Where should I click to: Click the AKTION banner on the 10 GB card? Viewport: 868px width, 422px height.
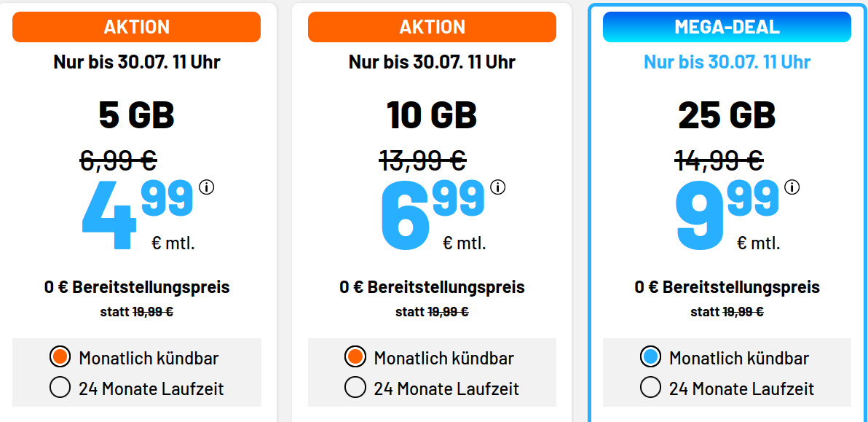click(432, 27)
